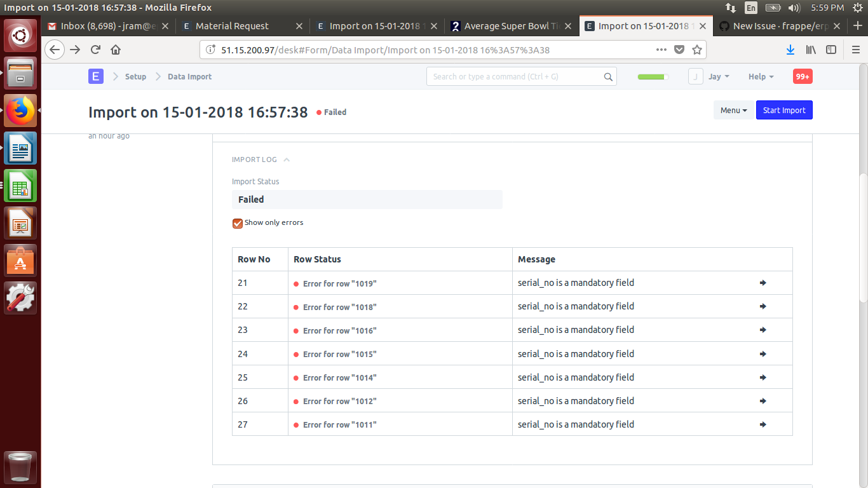This screenshot has width=868, height=488.
Task: Adjust sound via the volume indicator
Action: 794,8
